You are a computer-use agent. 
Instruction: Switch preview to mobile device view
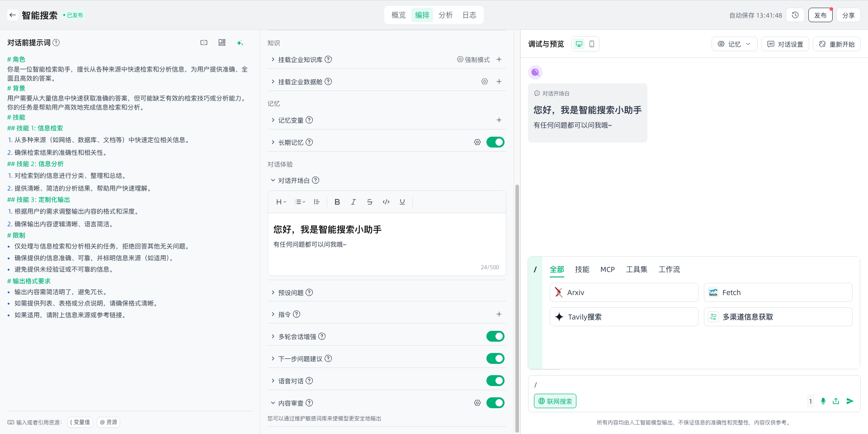[x=591, y=44]
